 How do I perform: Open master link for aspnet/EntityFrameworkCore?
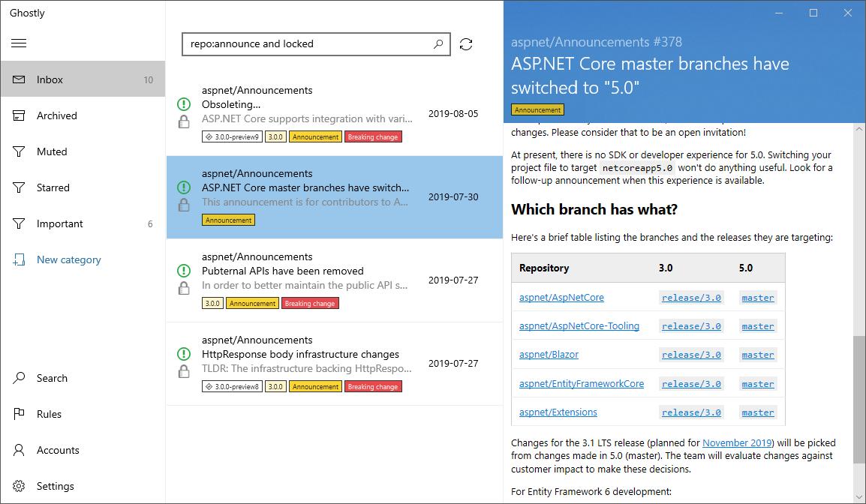[x=758, y=384]
